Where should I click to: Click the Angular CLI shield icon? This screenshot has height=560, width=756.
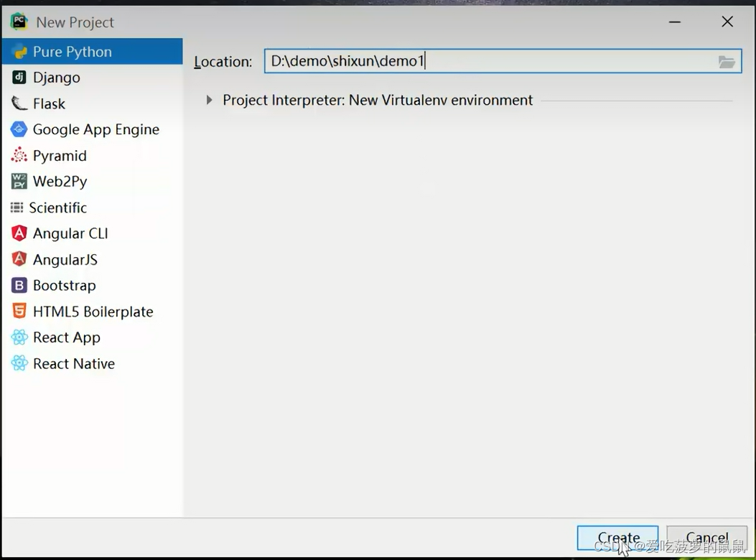click(x=19, y=233)
